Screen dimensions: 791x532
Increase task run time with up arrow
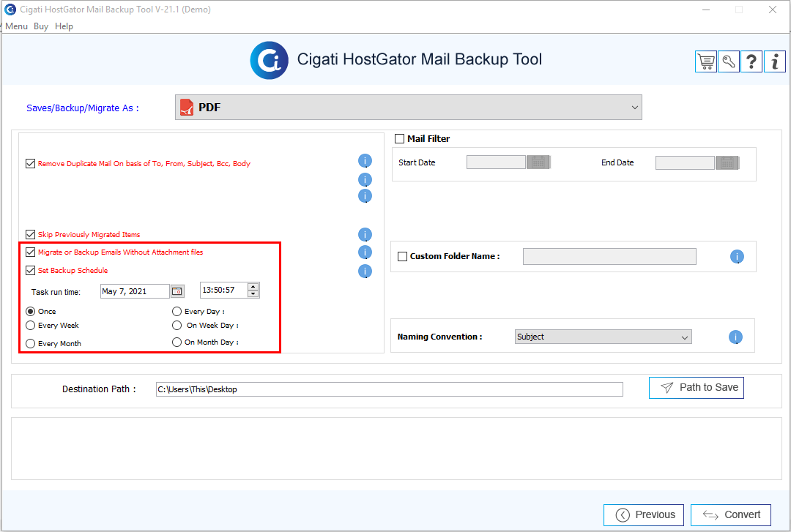coord(253,286)
